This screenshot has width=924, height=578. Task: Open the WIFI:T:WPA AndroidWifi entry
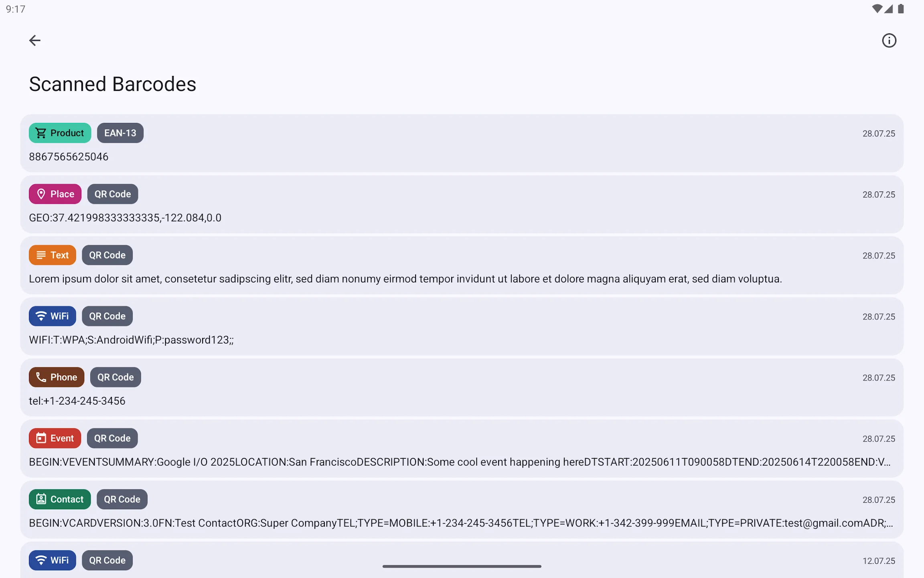[462, 326]
